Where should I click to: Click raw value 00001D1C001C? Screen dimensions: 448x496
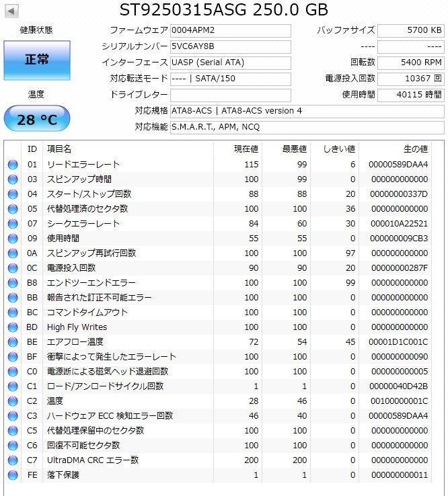[398, 342]
